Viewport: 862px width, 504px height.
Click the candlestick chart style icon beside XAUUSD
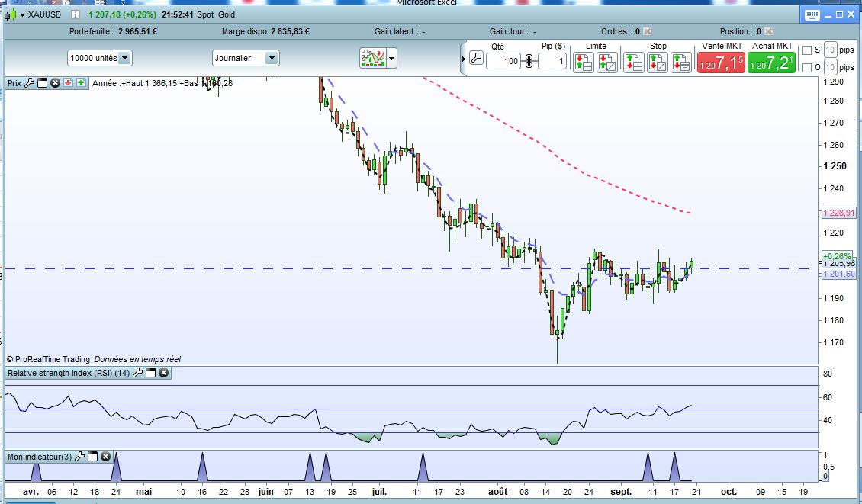click(x=11, y=14)
